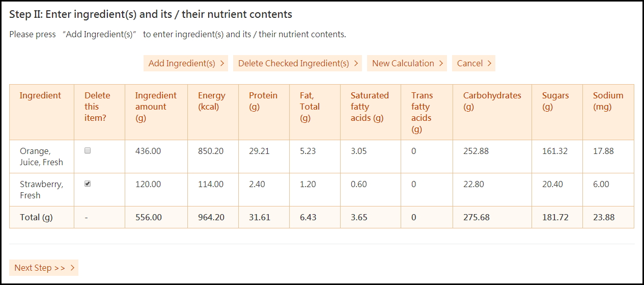Click the total energy value 964.20

tap(211, 217)
